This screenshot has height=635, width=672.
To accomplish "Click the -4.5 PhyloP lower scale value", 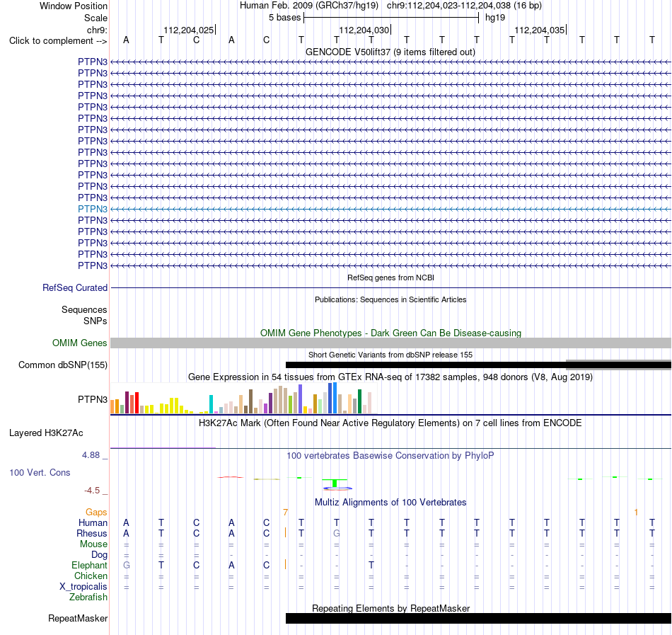I will (x=92, y=490).
